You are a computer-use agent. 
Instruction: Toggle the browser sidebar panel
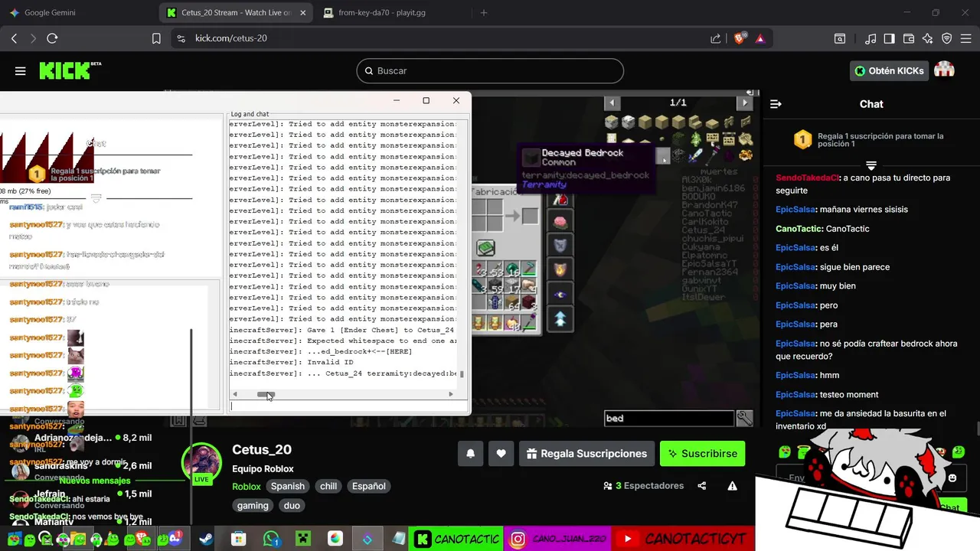pyautogui.click(x=890, y=38)
